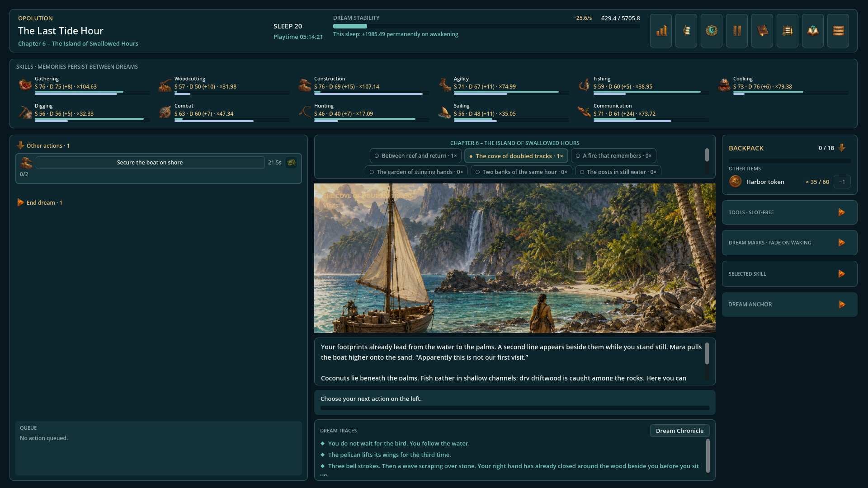Open the queue list board icon

pos(788,31)
